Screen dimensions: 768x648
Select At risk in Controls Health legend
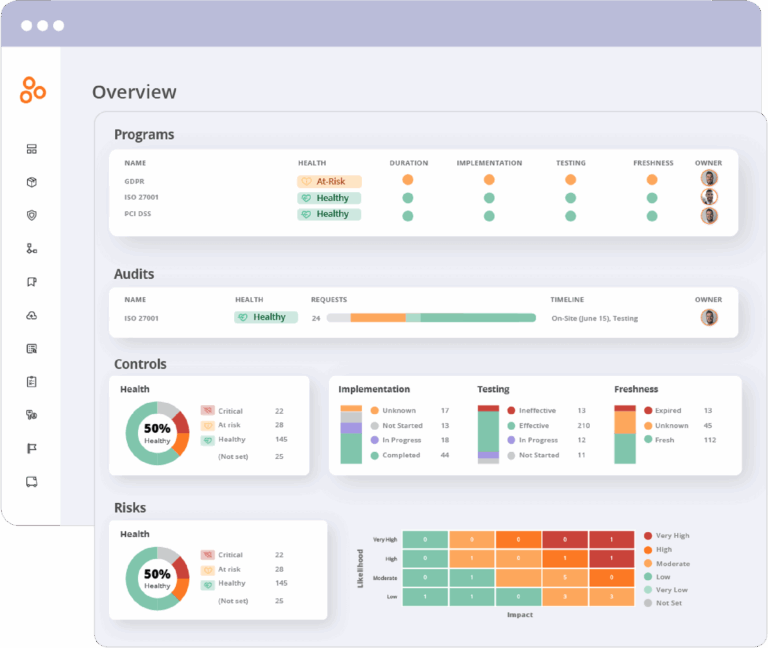coord(229,425)
